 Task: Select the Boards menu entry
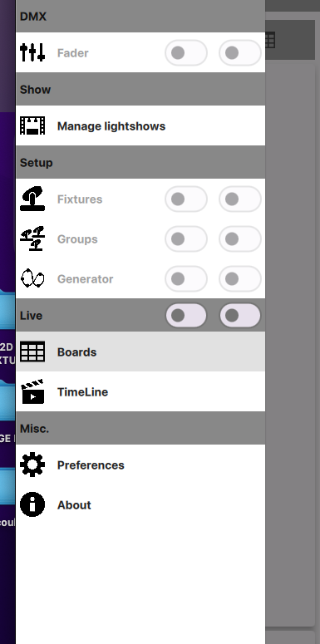point(140,351)
